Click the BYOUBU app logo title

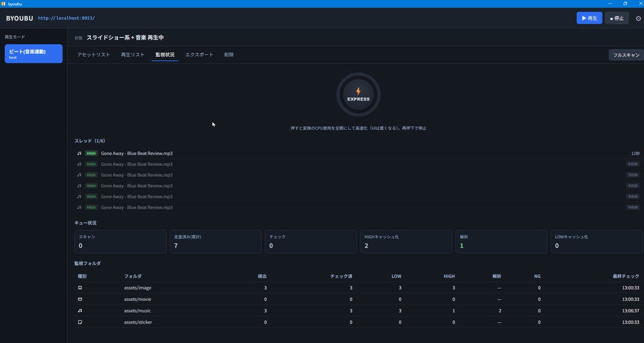19,18
